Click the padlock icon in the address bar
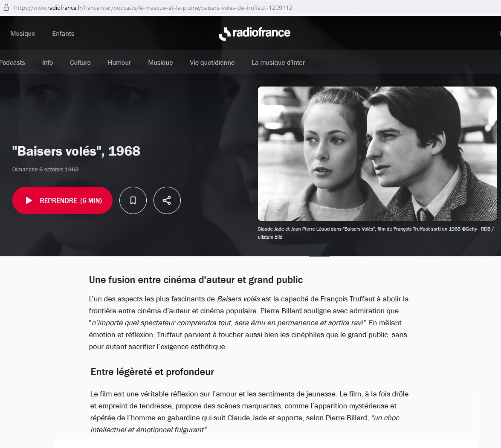Viewport: 501px width, 448px height. point(6,7)
